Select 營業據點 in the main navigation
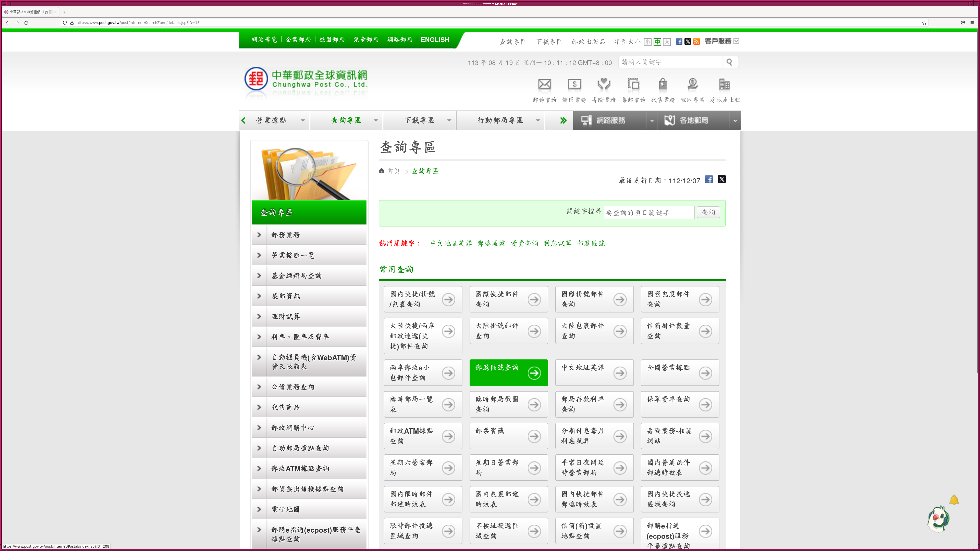 (271, 121)
